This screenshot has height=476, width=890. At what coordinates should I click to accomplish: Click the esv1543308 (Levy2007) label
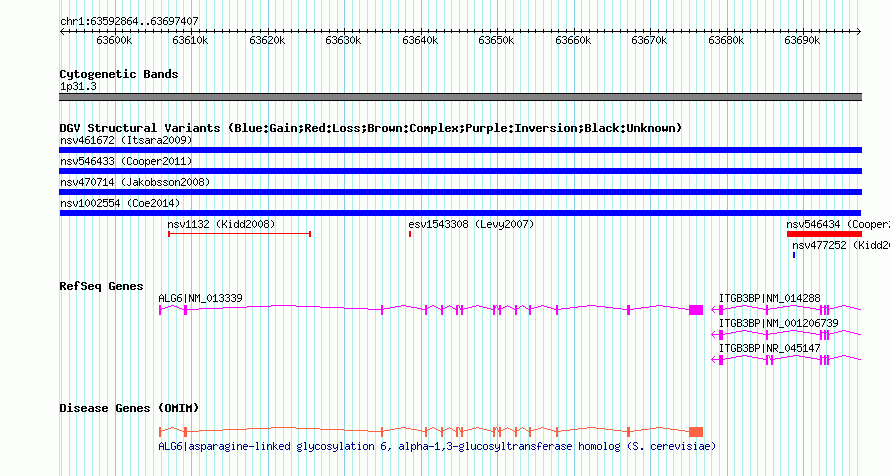coord(471,224)
